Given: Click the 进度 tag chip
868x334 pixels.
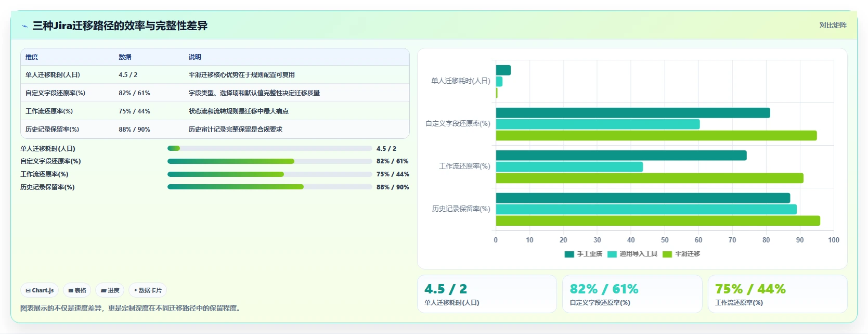Looking at the screenshot, I should [x=110, y=290].
